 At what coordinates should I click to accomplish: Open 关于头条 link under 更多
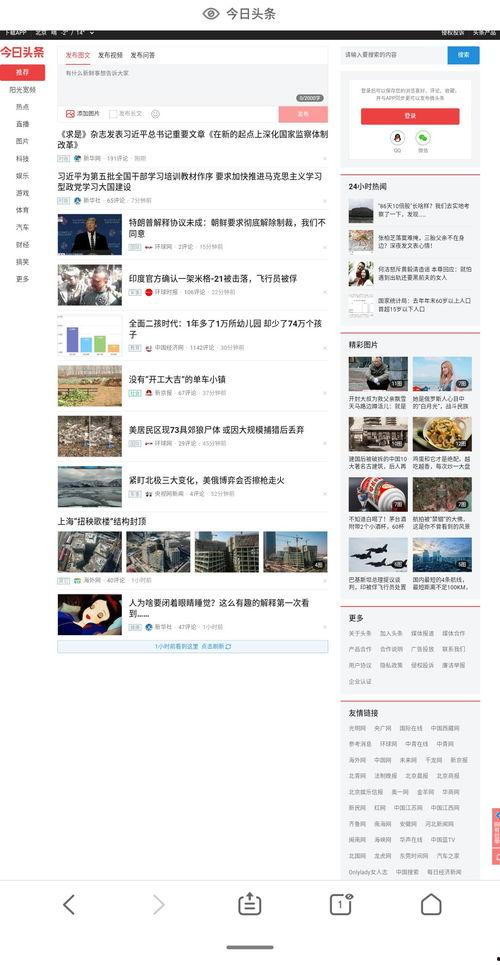click(360, 633)
